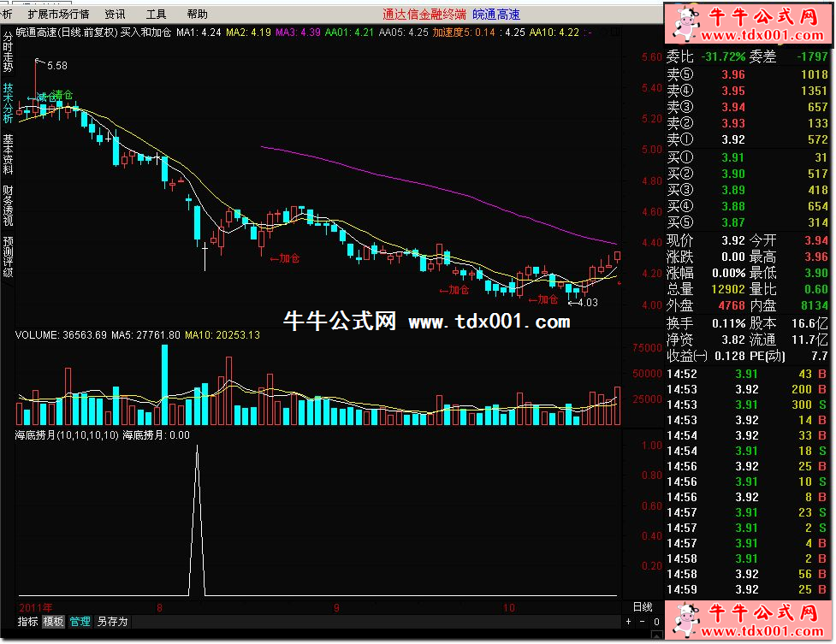Viewport: 836px width, 644px height.
Task: Click the 买② 3.90 order row
Action: tap(748, 174)
